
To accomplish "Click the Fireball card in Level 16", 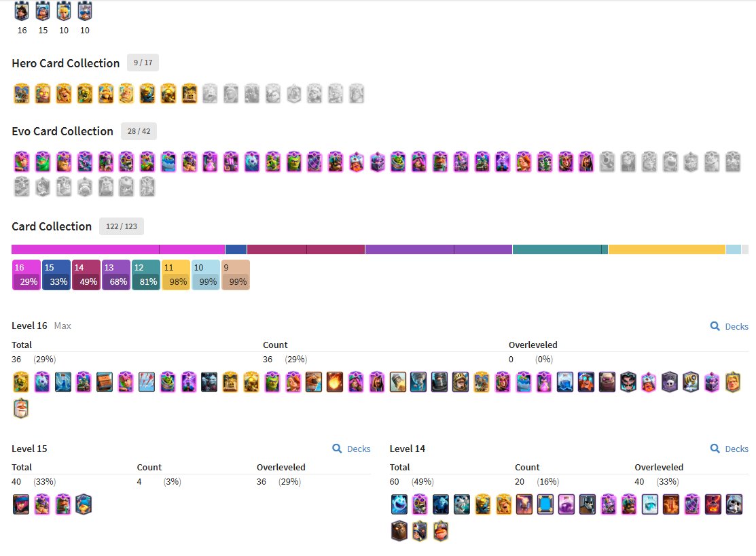I will pos(335,382).
